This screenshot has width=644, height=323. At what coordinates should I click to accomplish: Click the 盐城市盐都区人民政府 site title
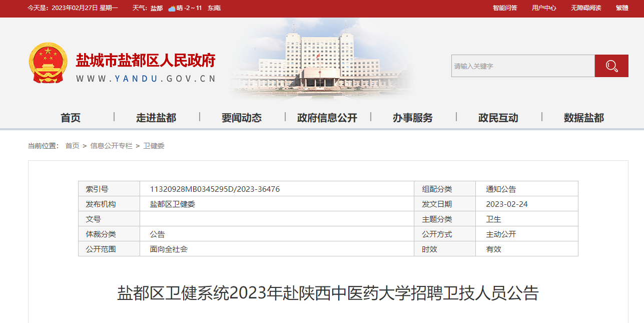click(x=146, y=61)
